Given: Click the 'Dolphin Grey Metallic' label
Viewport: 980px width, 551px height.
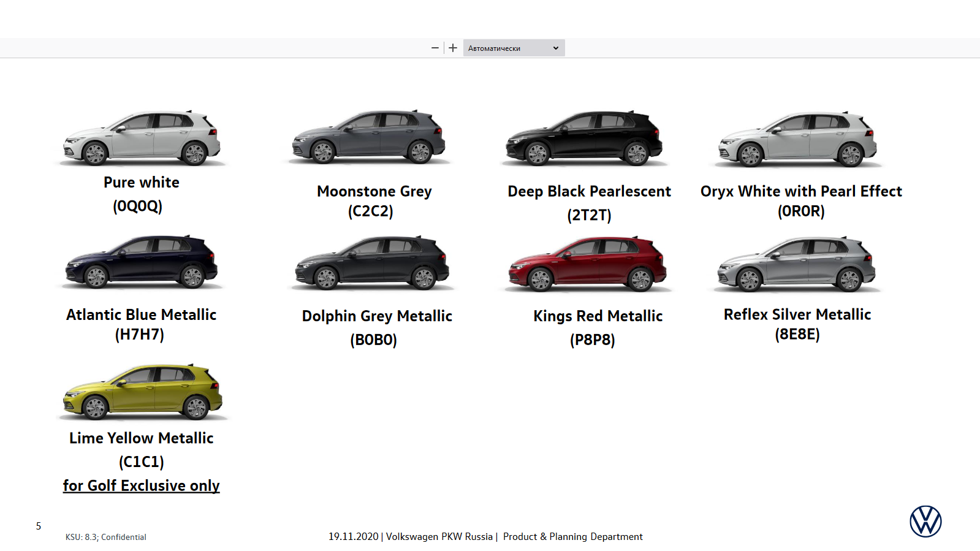Looking at the screenshot, I should pyautogui.click(x=377, y=316).
